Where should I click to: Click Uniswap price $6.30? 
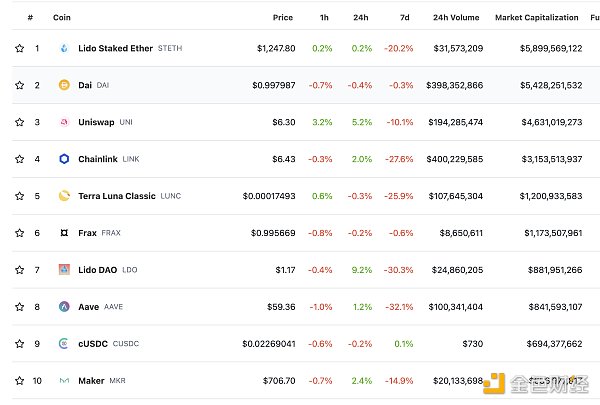(x=284, y=122)
